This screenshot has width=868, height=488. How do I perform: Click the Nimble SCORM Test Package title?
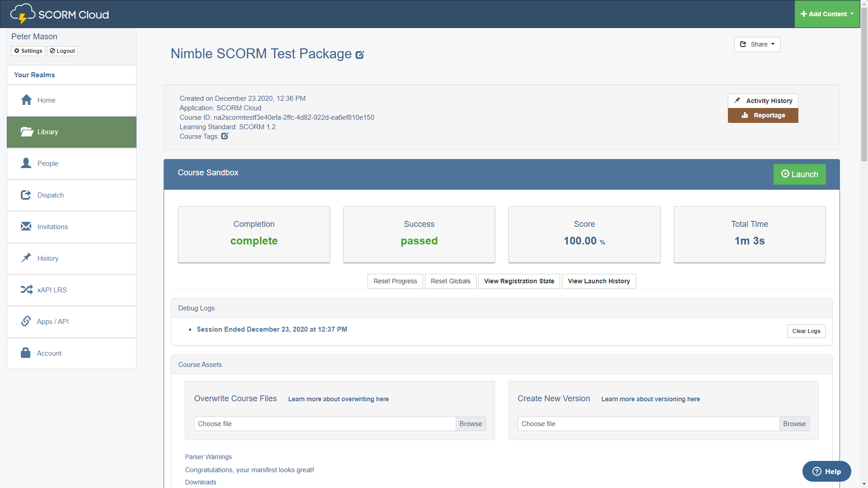click(261, 54)
